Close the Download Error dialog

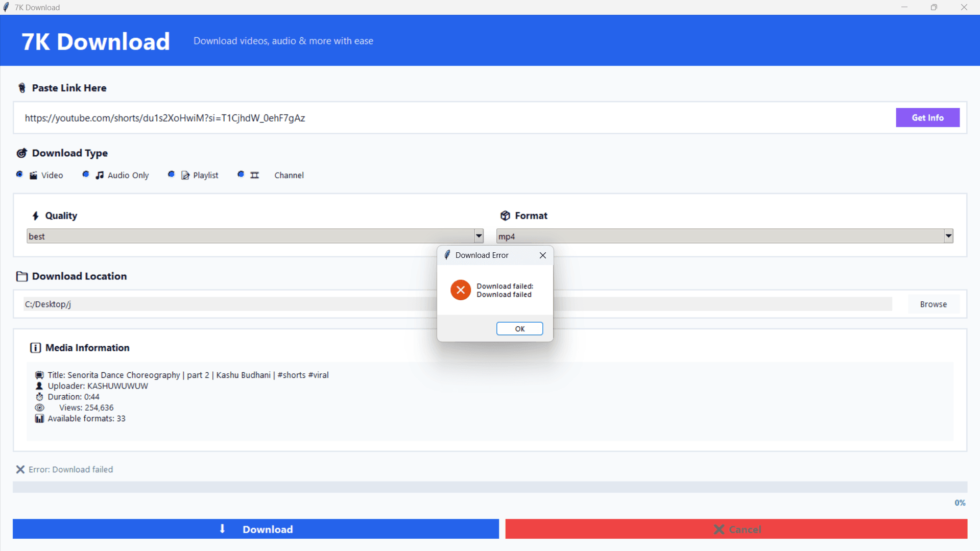coord(542,255)
